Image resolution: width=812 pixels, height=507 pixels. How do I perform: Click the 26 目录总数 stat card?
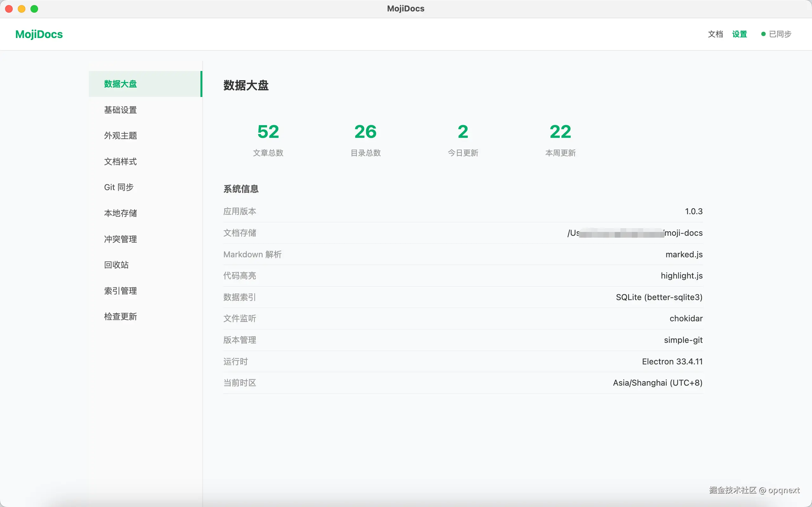(365, 139)
